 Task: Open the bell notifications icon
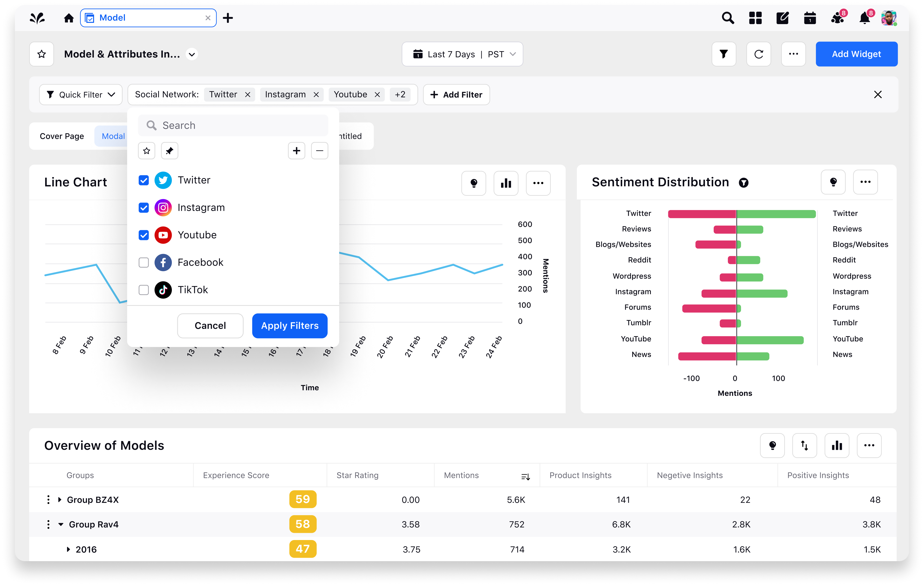pos(864,18)
